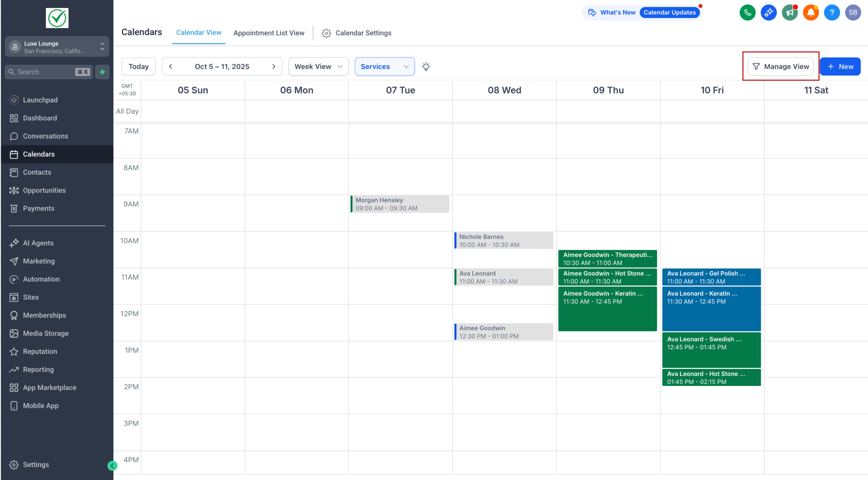Click the blue AI sparkle icon
This screenshot has width=868, height=480.
point(768,13)
